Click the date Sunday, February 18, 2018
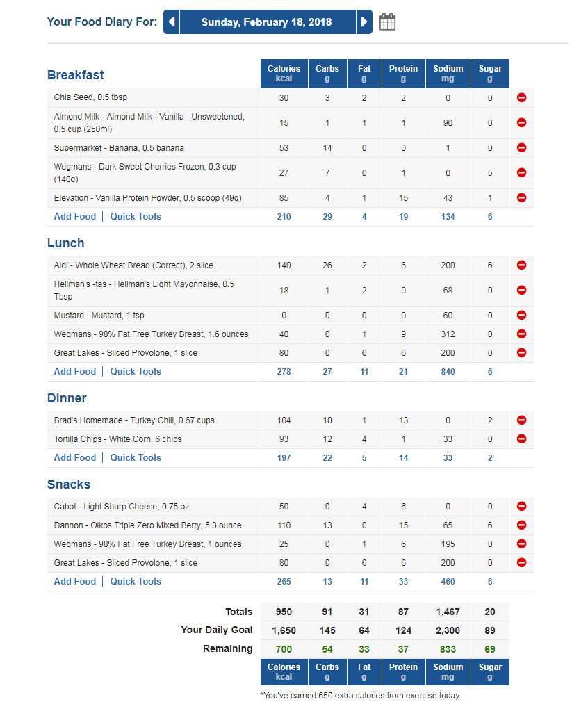 268,22
